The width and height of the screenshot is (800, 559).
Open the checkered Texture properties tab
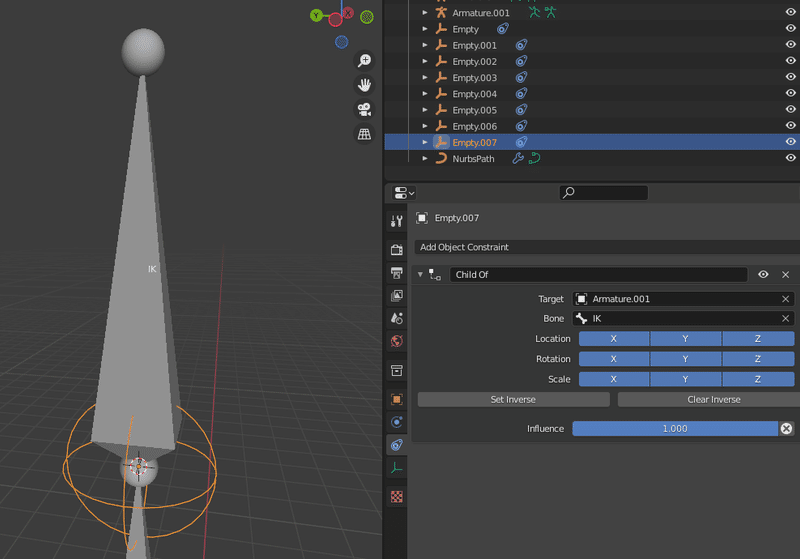point(396,497)
